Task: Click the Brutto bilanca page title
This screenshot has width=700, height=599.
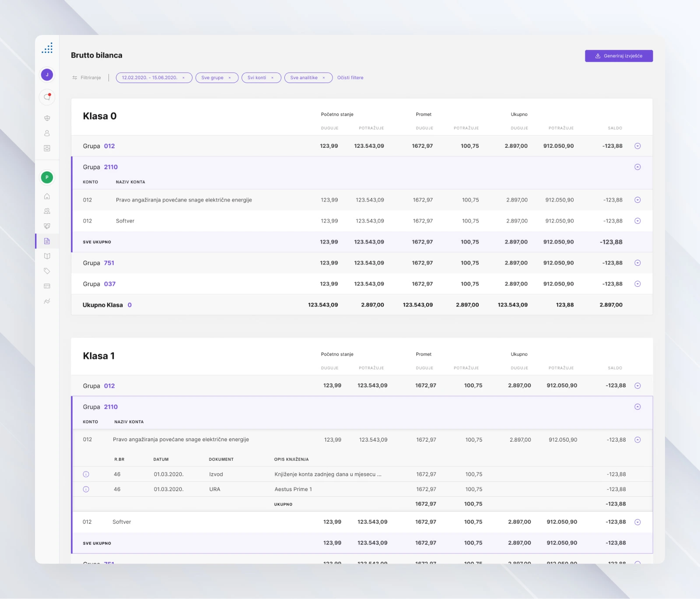Action: [x=97, y=56]
